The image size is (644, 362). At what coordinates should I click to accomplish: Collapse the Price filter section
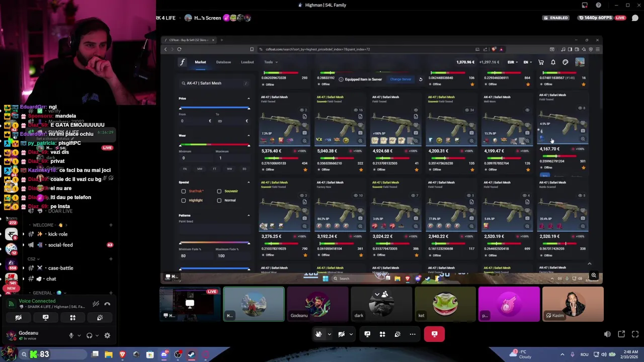[248, 99]
